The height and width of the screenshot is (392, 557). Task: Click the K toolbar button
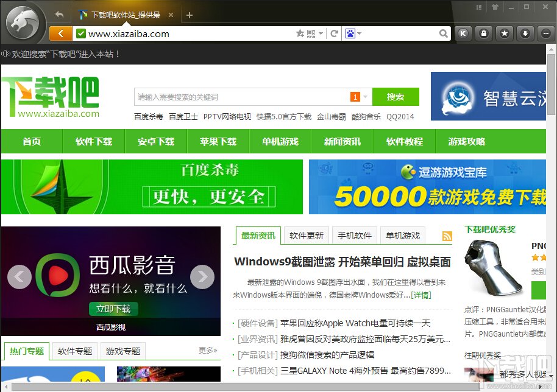tap(463, 33)
